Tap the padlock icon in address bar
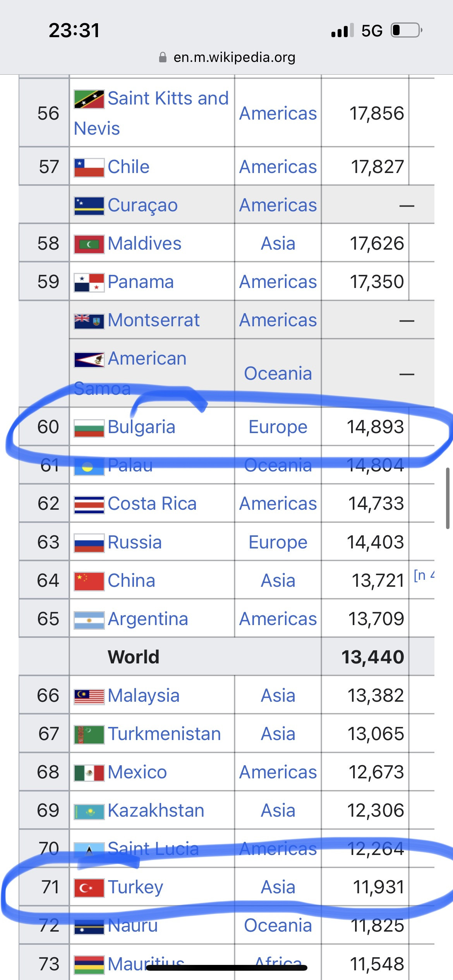This screenshot has height=980, width=453. point(163,58)
